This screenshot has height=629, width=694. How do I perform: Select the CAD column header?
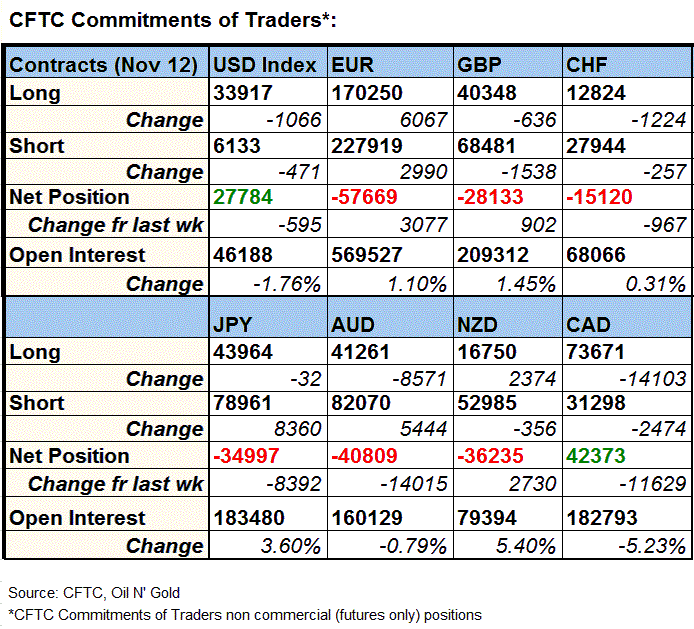click(x=590, y=324)
